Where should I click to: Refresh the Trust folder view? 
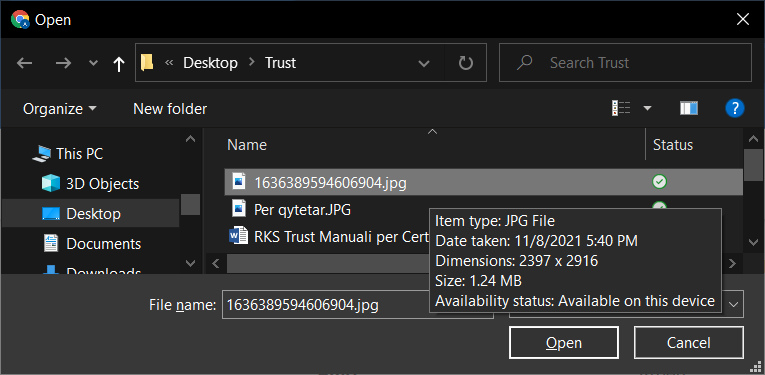point(465,63)
